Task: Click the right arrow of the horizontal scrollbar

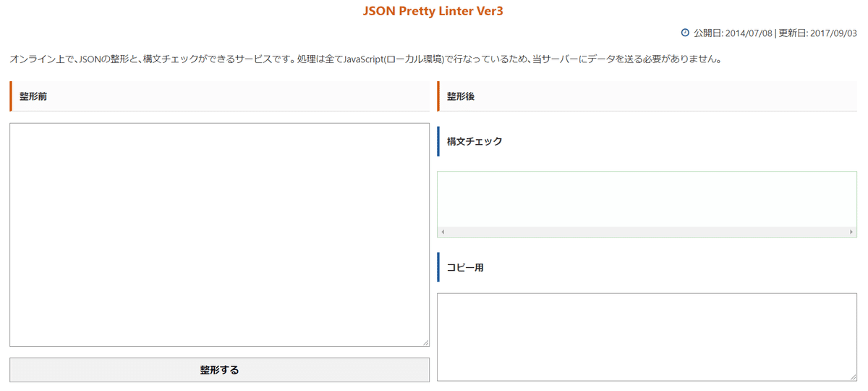Action: click(x=851, y=232)
